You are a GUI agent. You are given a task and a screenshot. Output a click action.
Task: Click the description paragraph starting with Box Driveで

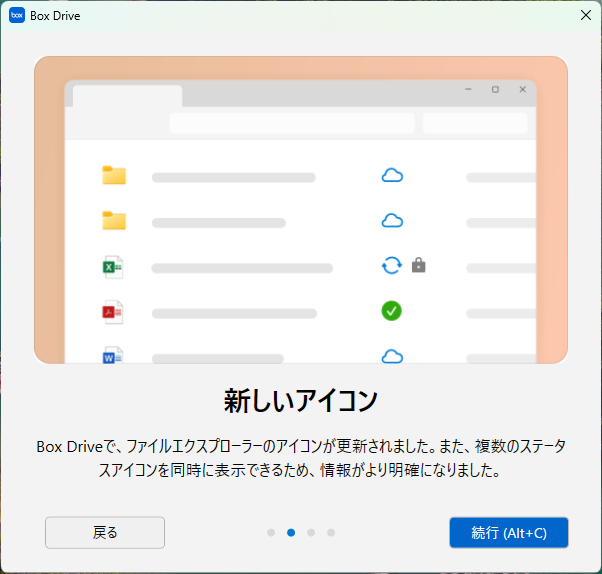tap(301, 458)
